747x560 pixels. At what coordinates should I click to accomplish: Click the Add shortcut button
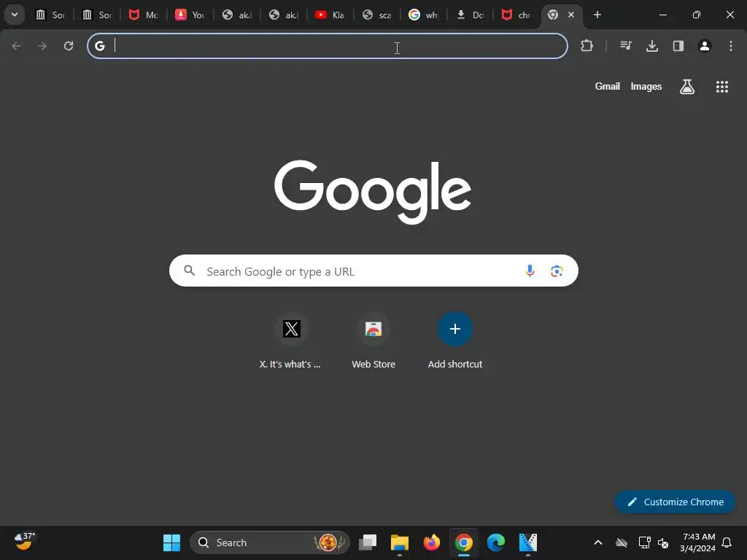pyautogui.click(x=455, y=339)
